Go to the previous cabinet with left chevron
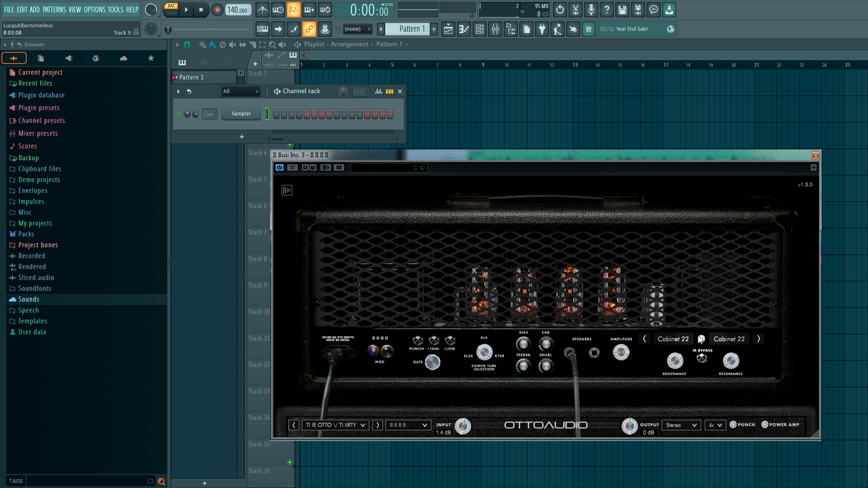Viewport: 868px width, 488px height. point(644,339)
